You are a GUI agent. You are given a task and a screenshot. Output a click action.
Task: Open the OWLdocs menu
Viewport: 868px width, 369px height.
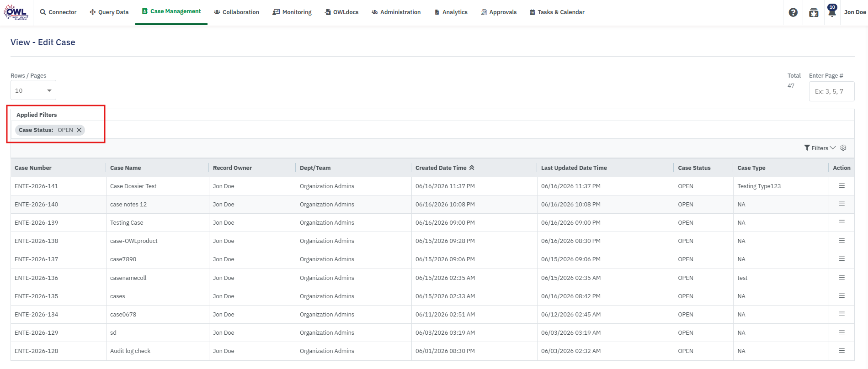(x=341, y=12)
